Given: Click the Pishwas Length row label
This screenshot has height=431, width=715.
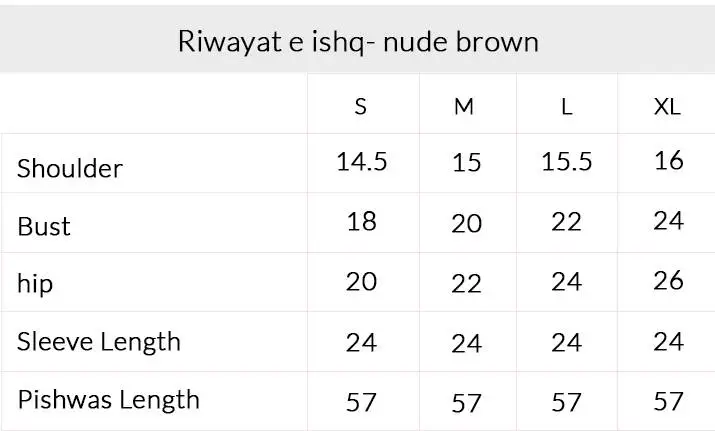Looking at the screenshot, I should 108,400.
